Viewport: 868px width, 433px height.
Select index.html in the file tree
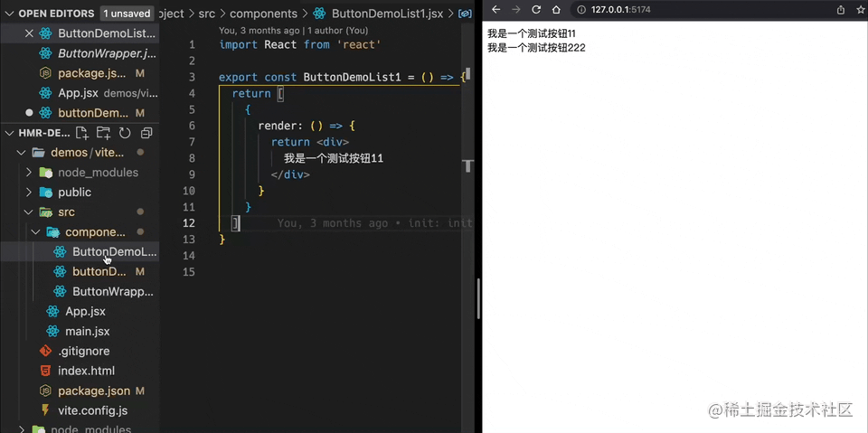click(86, 371)
